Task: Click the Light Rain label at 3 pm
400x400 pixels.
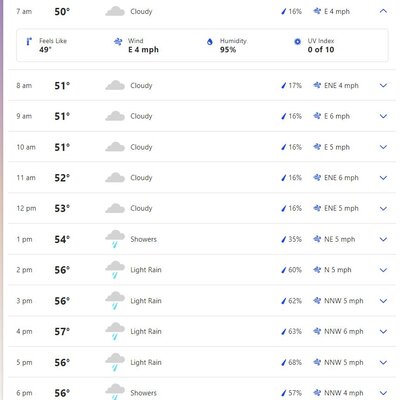Action: tap(146, 301)
